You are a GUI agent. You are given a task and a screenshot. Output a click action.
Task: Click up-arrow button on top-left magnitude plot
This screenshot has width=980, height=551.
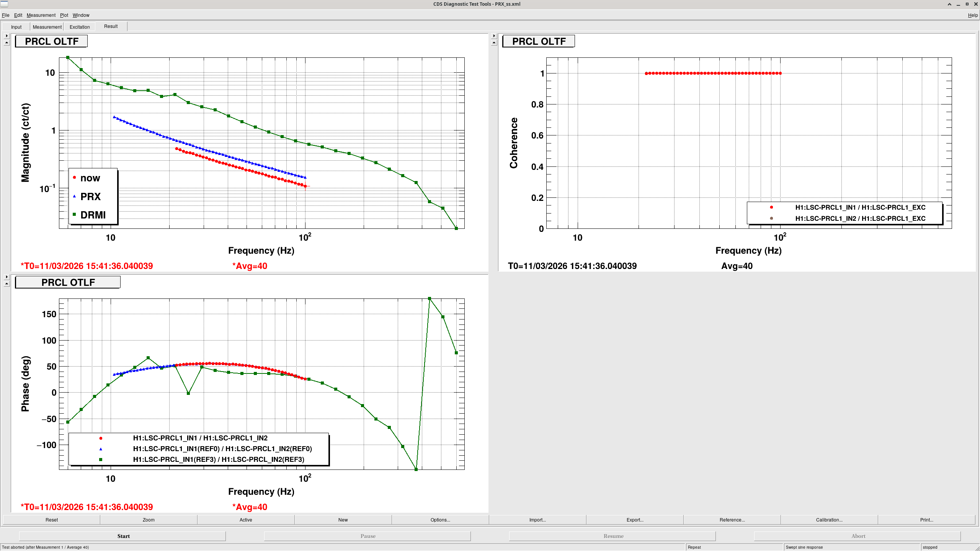[x=7, y=42]
